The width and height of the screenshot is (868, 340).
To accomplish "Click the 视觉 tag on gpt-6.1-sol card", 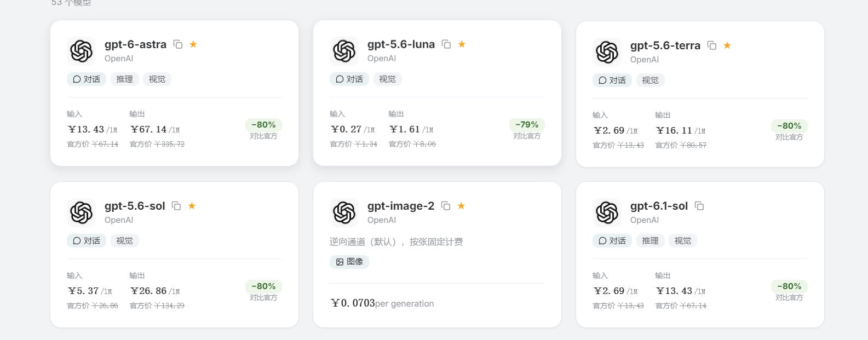I will [683, 241].
